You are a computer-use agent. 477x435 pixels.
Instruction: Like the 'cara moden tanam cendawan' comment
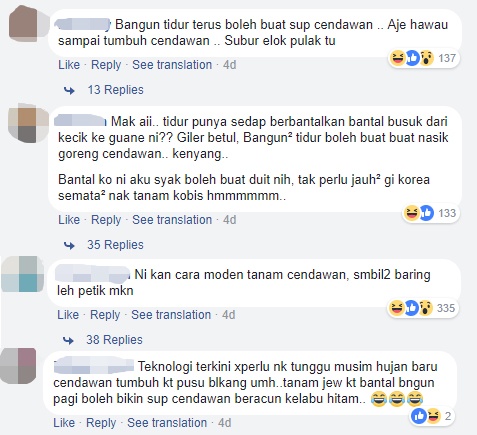point(68,315)
